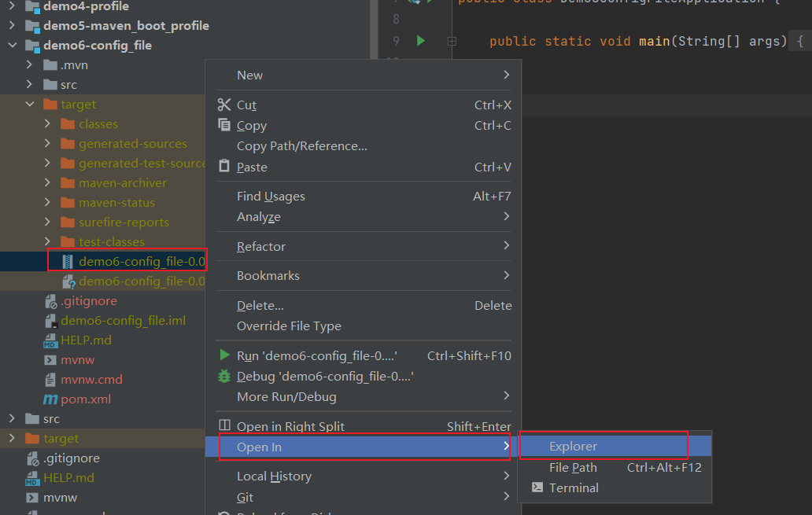Click the Cut scissors icon
Screen dimensions: 812x515
click(x=223, y=105)
